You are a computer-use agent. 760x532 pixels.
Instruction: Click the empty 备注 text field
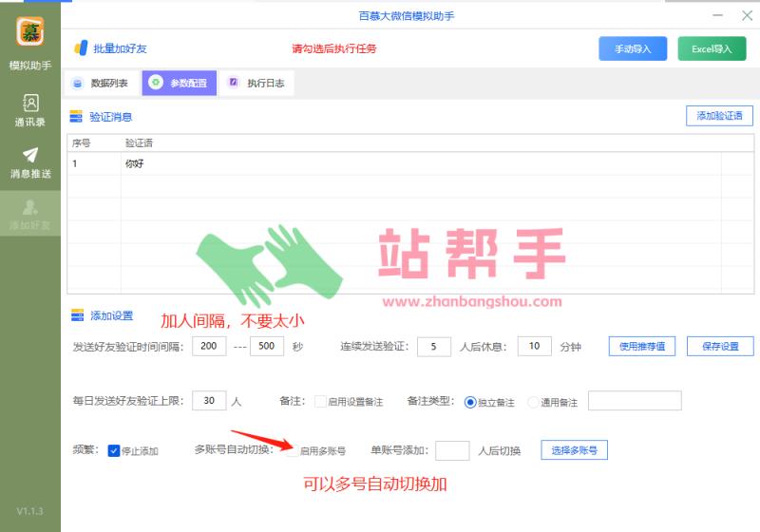635,401
